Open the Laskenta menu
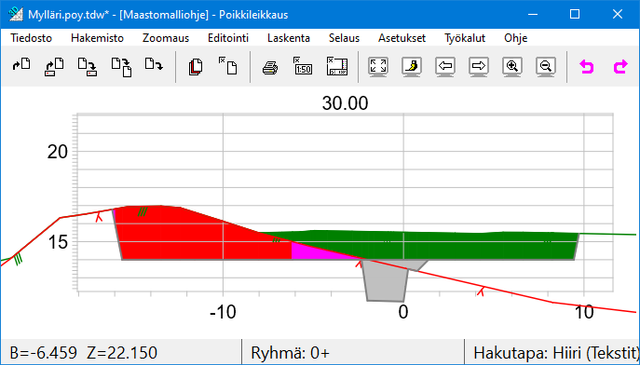The height and width of the screenshot is (365, 640). click(289, 38)
